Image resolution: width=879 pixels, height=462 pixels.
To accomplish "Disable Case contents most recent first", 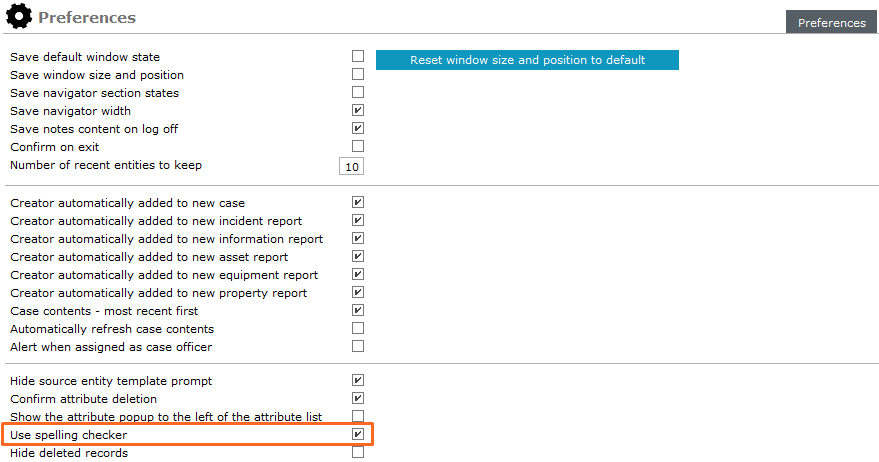I will click(x=358, y=311).
